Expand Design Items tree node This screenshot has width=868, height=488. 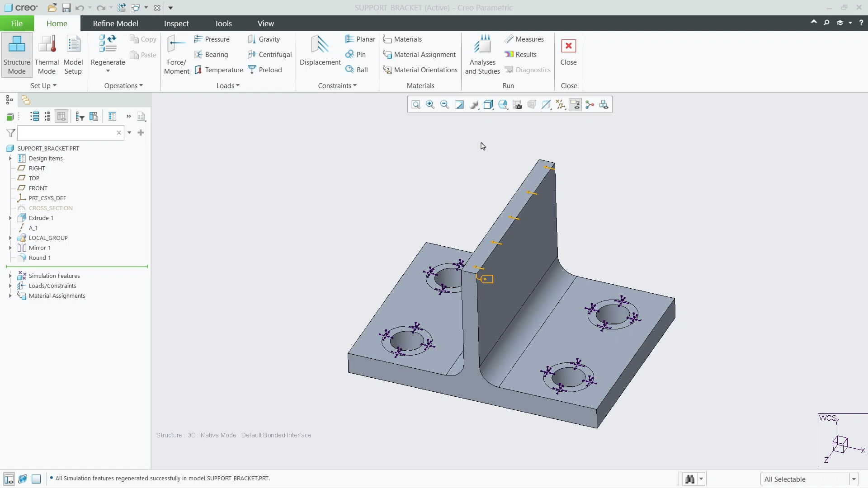tap(10, 159)
